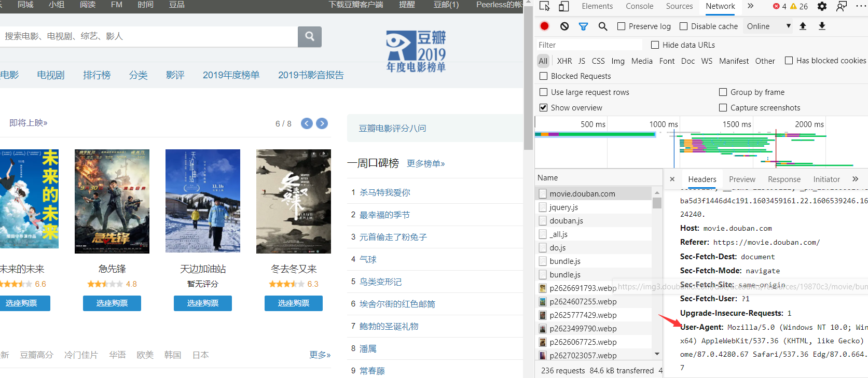Enable Use large request rows
The height and width of the screenshot is (378, 868).
click(x=543, y=92)
